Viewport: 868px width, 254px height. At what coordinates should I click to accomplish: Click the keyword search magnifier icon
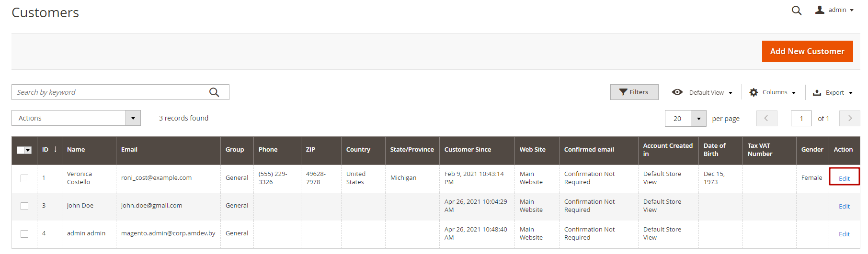pos(214,92)
